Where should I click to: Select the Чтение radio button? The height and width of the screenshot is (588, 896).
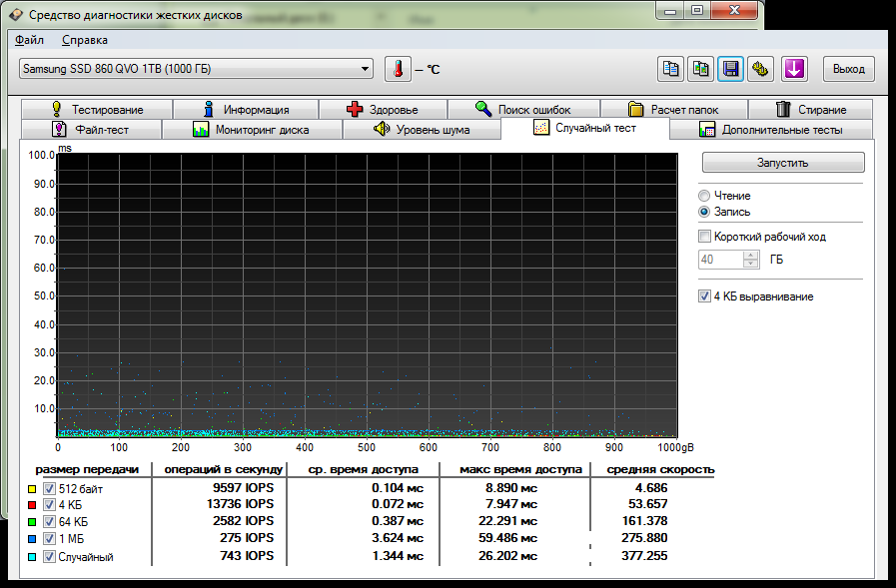tap(704, 196)
